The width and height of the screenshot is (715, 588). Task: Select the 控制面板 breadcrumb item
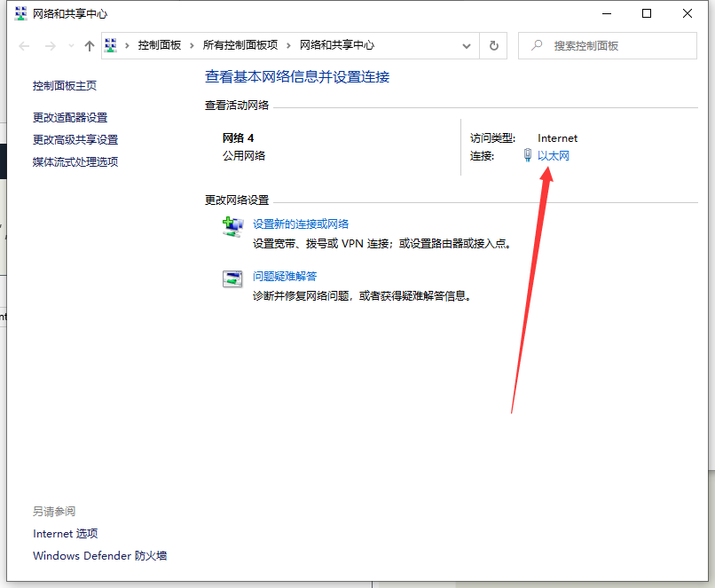click(160, 45)
